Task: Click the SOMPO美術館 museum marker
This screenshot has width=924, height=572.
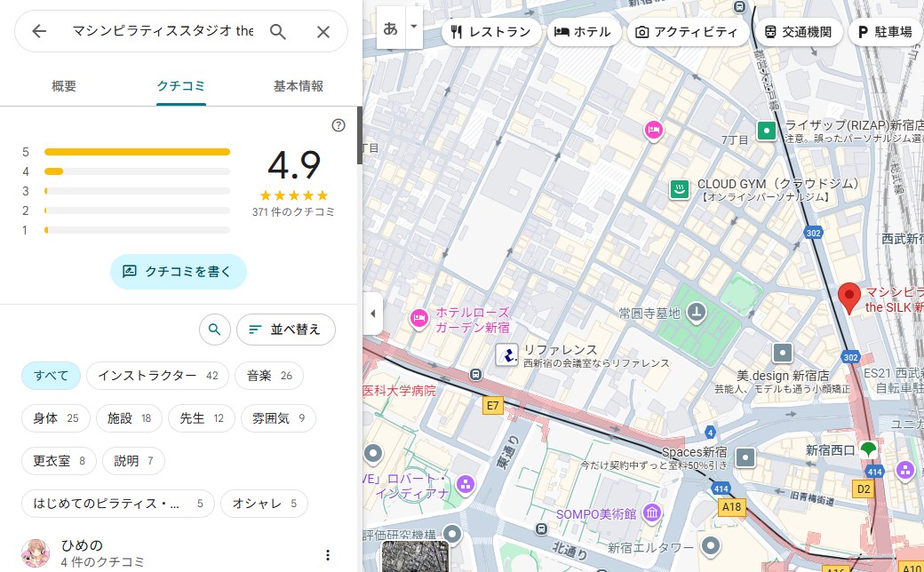Action: point(653,513)
